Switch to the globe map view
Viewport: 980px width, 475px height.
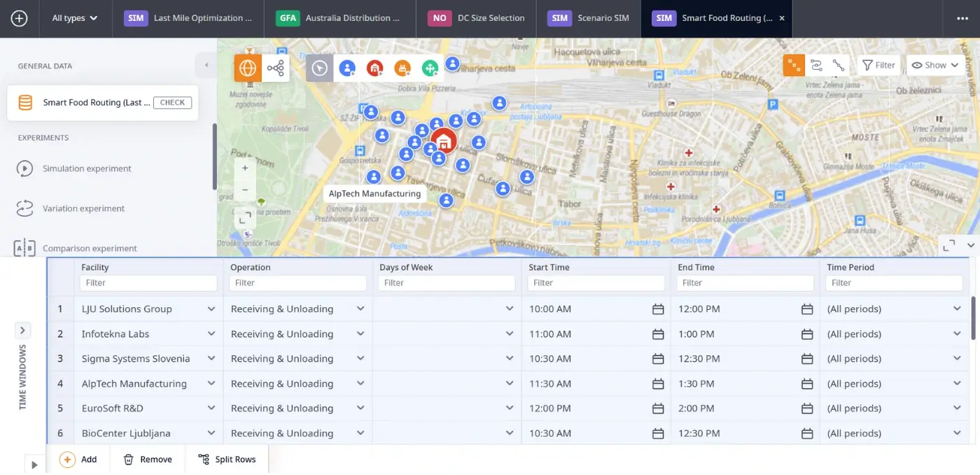click(248, 68)
